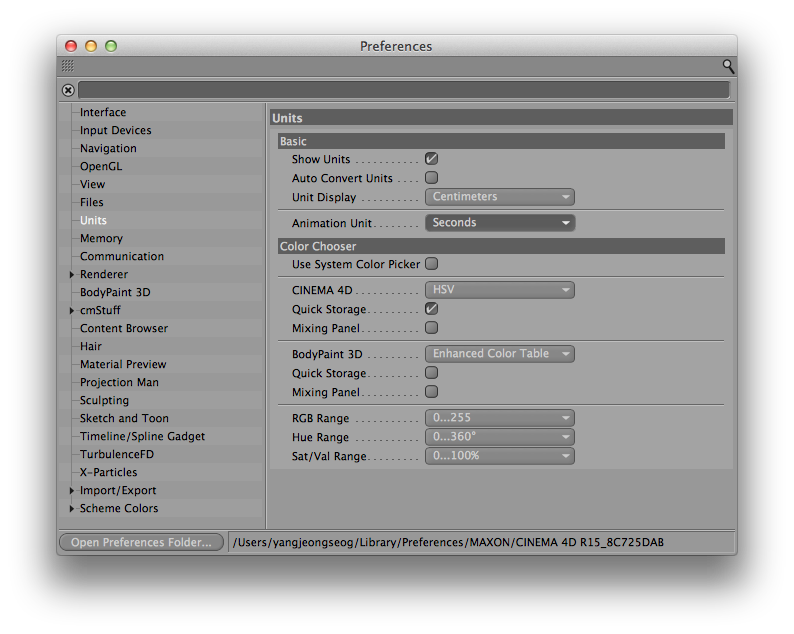Open Content Browser preferences

tap(124, 328)
